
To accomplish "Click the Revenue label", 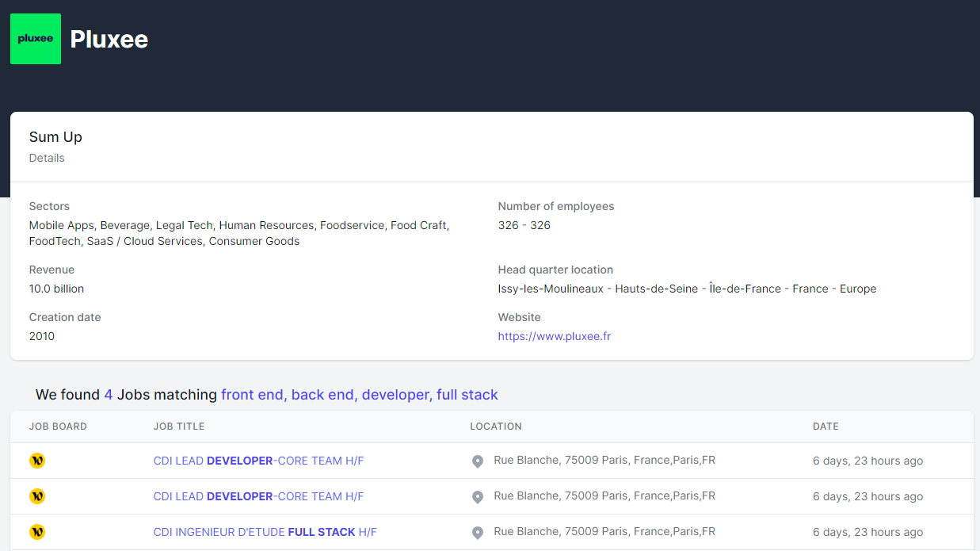I will pyautogui.click(x=51, y=270).
